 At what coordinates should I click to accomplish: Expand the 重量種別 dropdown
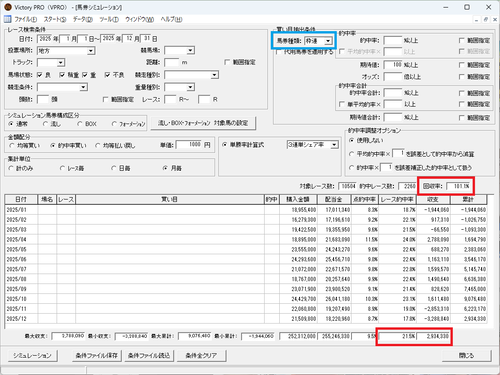tap(190, 87)
